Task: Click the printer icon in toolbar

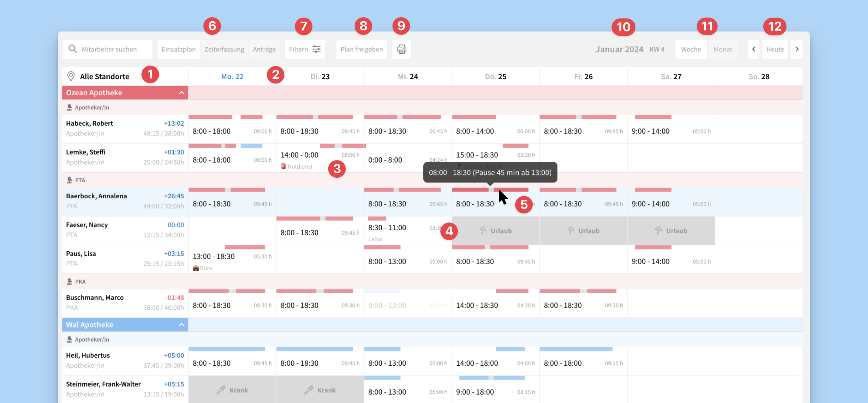Action: pyautogui.click(x=401, y=49)
